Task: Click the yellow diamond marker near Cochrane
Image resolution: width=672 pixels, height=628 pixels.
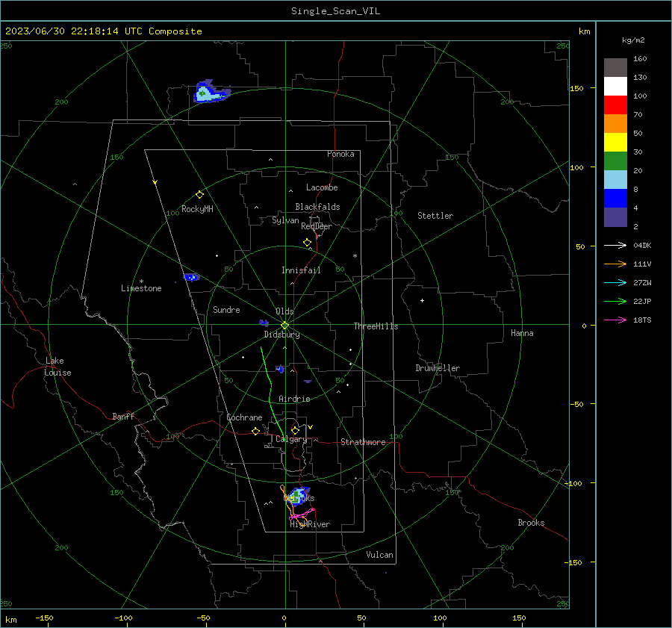Action: (255, 432)
